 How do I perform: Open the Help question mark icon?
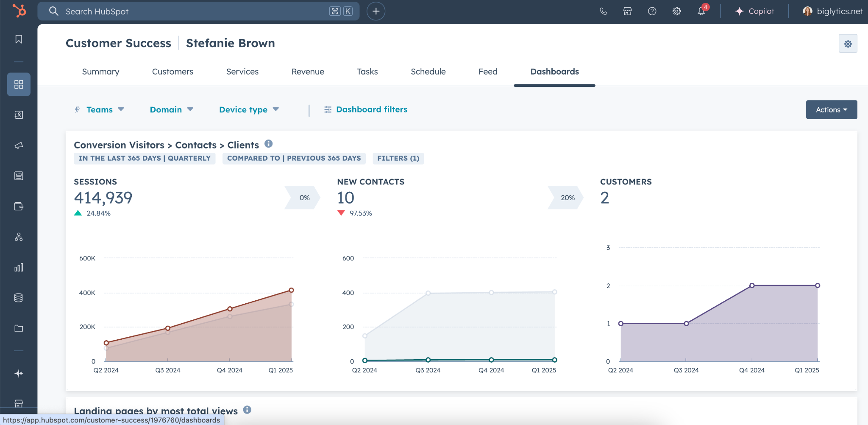point(652,11)
